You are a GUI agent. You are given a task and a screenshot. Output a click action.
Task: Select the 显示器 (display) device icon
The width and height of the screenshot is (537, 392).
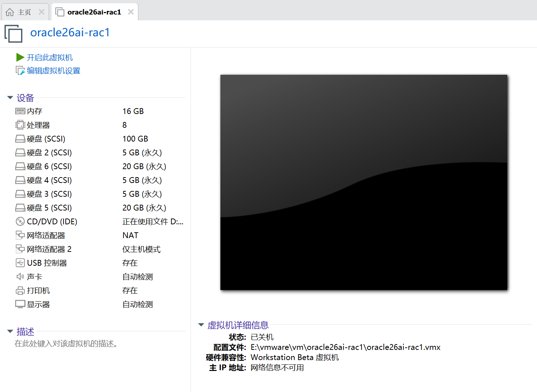click(x=20, y=304)
